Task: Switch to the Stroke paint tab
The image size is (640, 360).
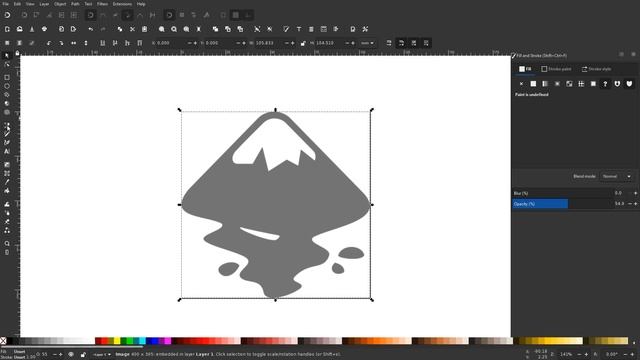Action: 556,69
